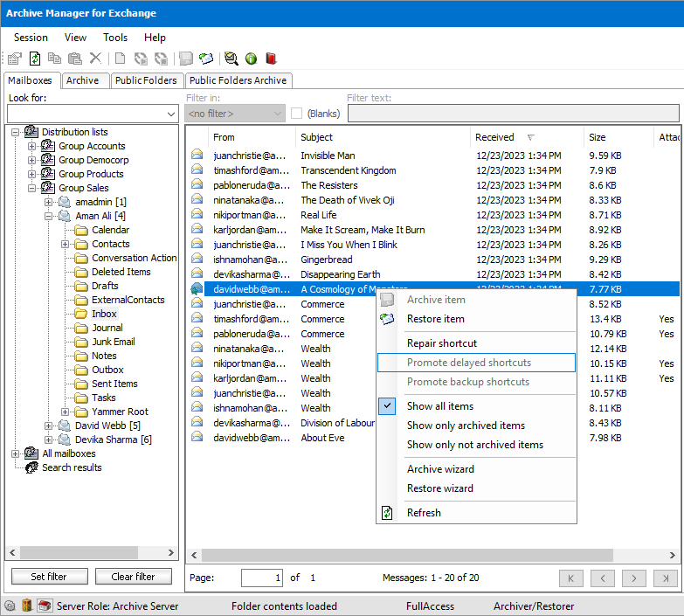The width and height of the screenshot is (684, 616).
Task: Switch to the Public Folders Archive tab
Action: 238,80
